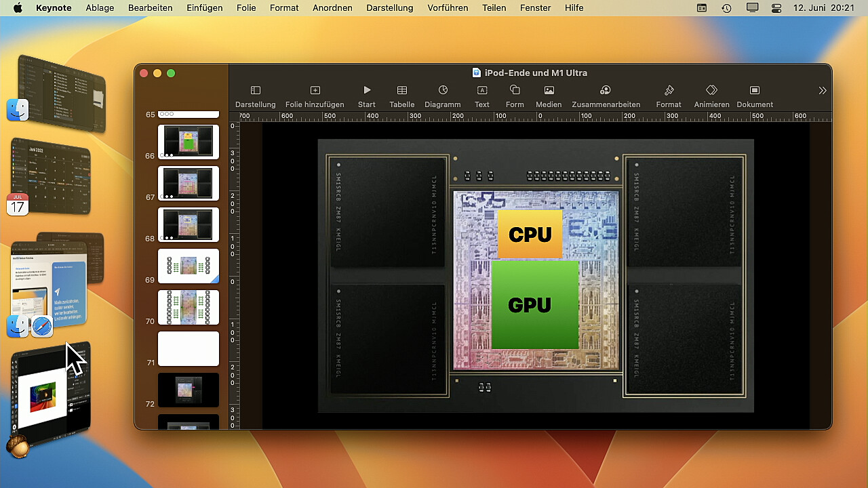The height and width of the screenshot is (488, 868).
Task: Click the screen mirroring display icon in menu bar
Action: pyautogui.click(x=751, y=8)
